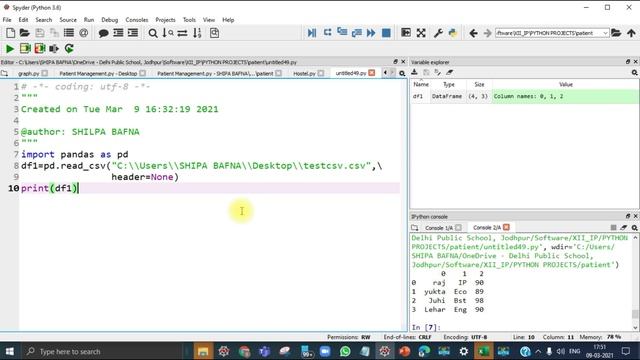Select the df1 row in Variable explorer
The height and width of the screenshot is (360, 640).
click(524, 96)
